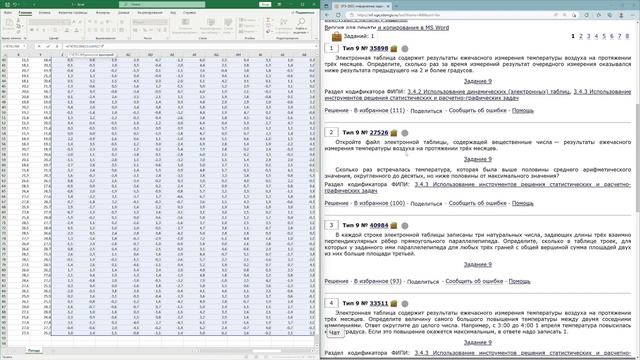This screenshot has height=360, width=640.
Task: Open task link 40984
Action: pyautogui.click(x=379, y=225)
